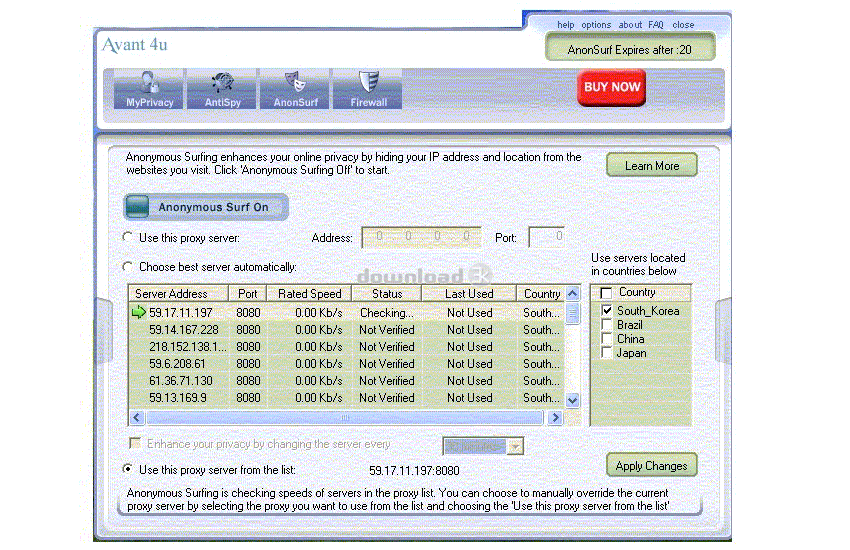Click the BUY NOW button

tap(611, 87)
